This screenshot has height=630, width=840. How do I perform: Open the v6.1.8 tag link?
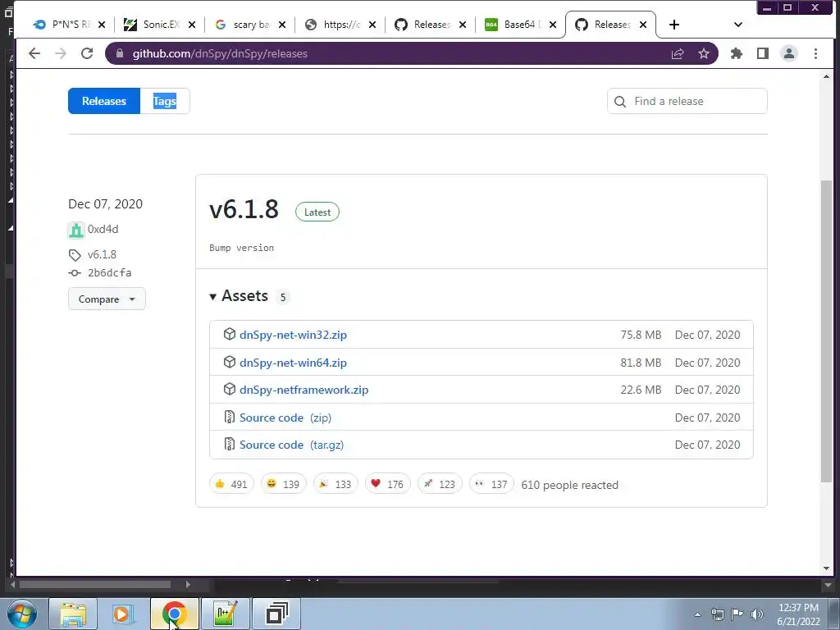point(102,254)
